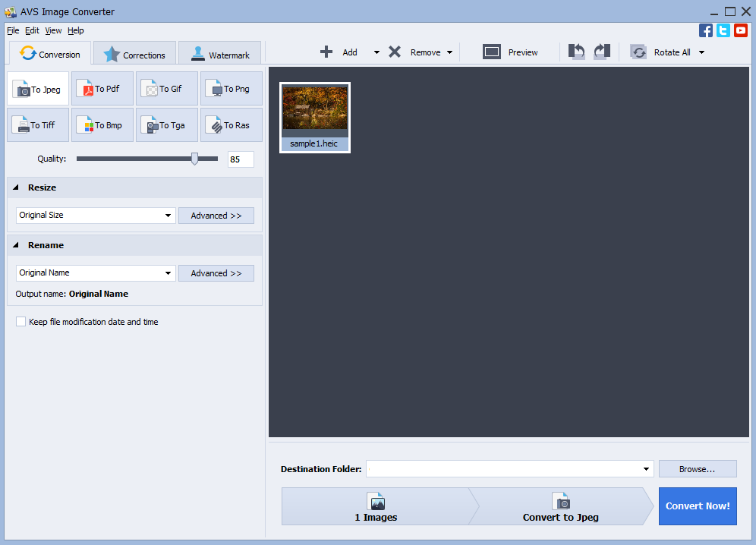Open the View menu

click(x=53, y=30)
